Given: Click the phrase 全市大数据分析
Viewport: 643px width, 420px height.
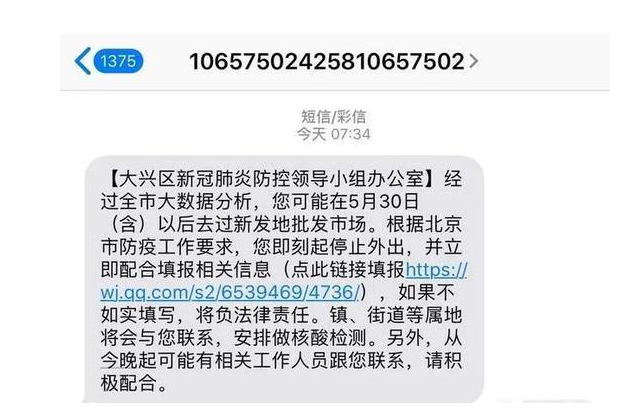Looking at the screenshot, I should pyautogui.click(x=185, y=201).
